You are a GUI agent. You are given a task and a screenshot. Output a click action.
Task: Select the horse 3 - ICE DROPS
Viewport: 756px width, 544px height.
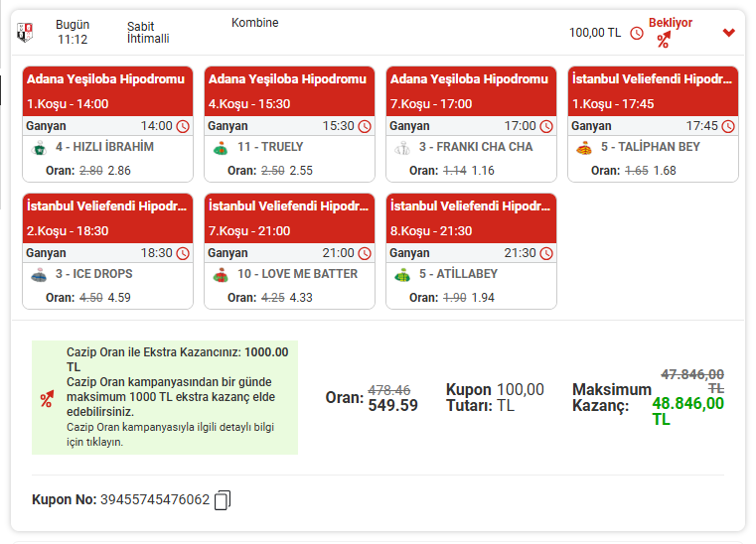(x=94, y=274)
